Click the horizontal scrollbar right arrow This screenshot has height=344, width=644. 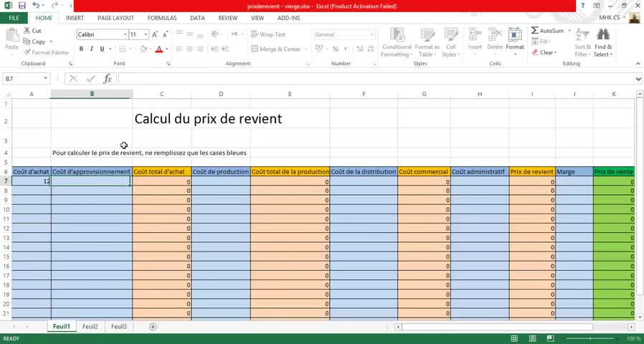(x=631, y=327)
